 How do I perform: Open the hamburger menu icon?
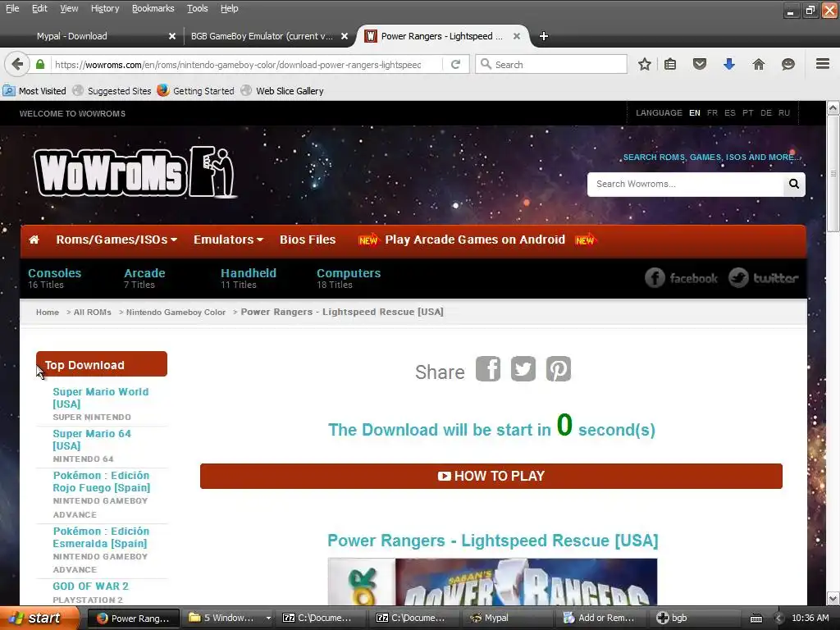point(823,64)
